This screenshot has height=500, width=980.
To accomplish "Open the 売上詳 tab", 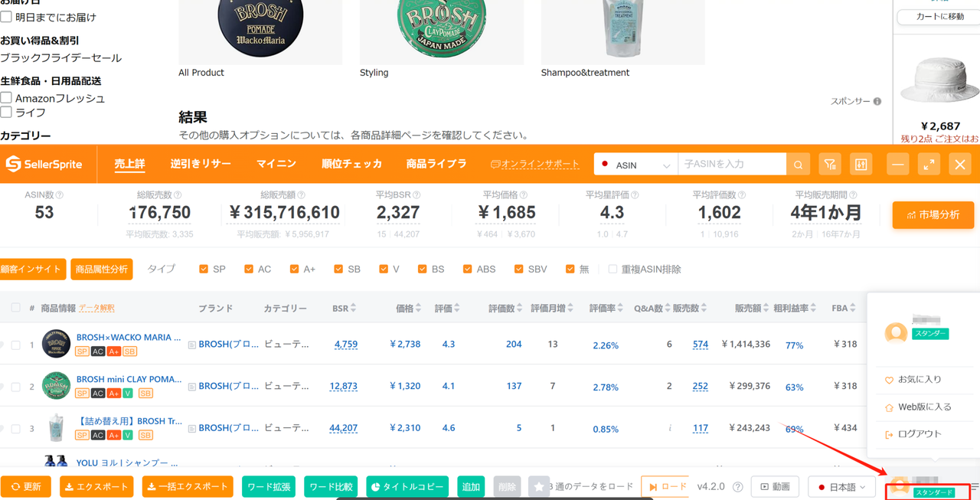I will click(129, 164).
